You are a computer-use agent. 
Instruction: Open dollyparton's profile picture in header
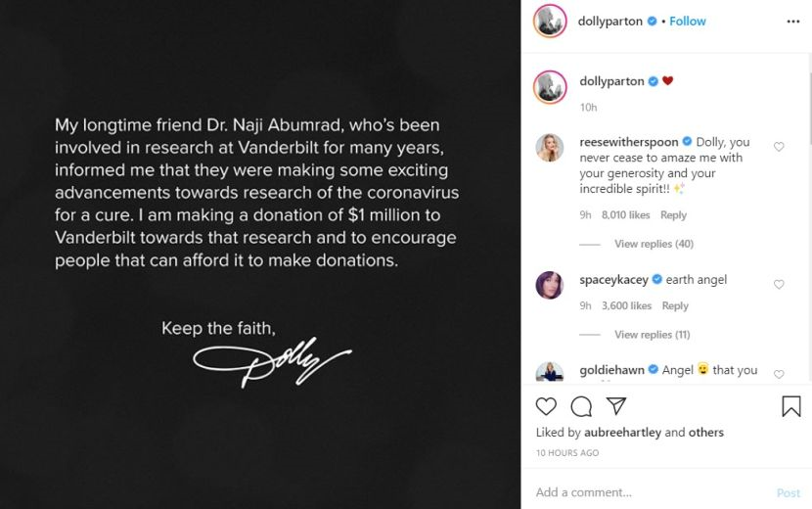[550, 22]
